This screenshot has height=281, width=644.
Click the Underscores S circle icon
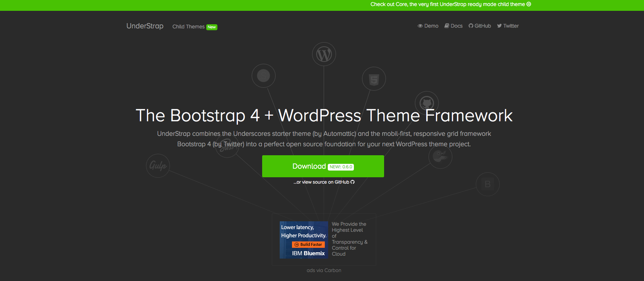[264, 76]
